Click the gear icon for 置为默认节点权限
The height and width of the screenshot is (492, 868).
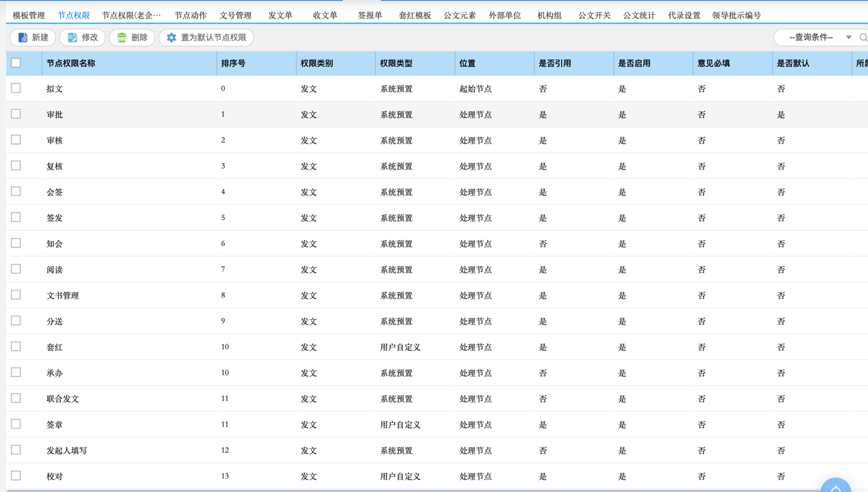172,38
